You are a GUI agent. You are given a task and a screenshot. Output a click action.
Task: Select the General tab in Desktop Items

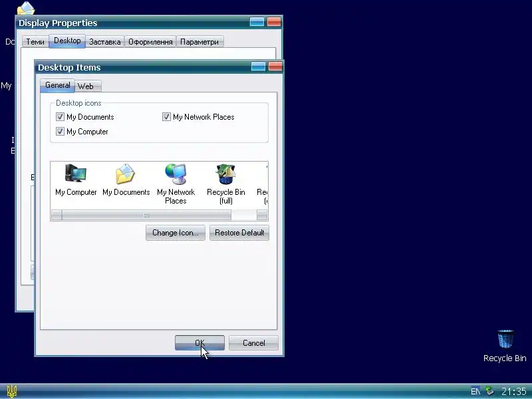click(x=57, y=85)
